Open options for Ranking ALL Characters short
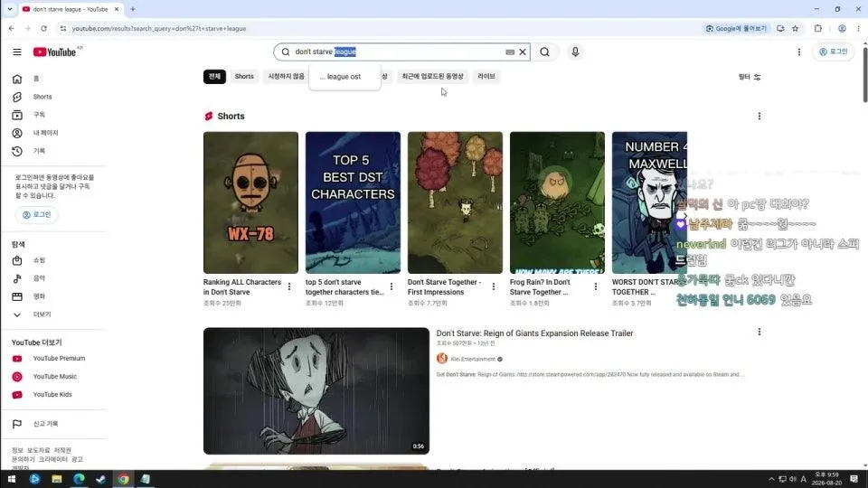868x488 pixels. [x=289, y=286]
